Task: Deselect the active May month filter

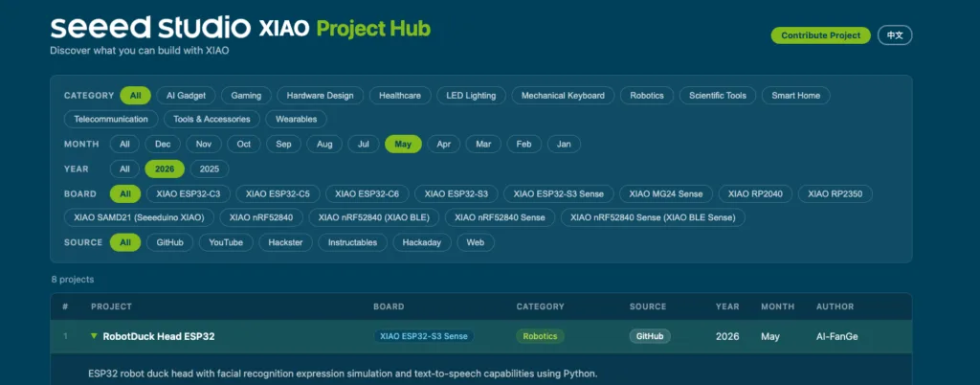Action: [403, 145]
